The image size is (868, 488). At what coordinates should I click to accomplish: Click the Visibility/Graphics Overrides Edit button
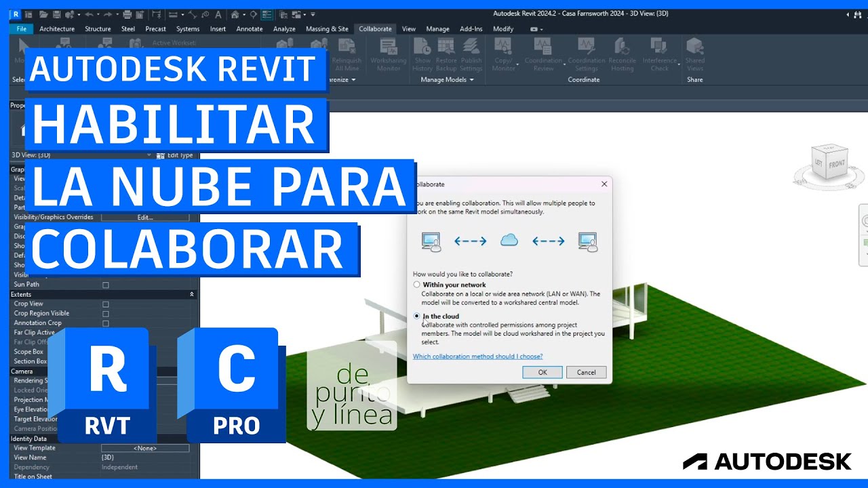(x=145, y=218)
